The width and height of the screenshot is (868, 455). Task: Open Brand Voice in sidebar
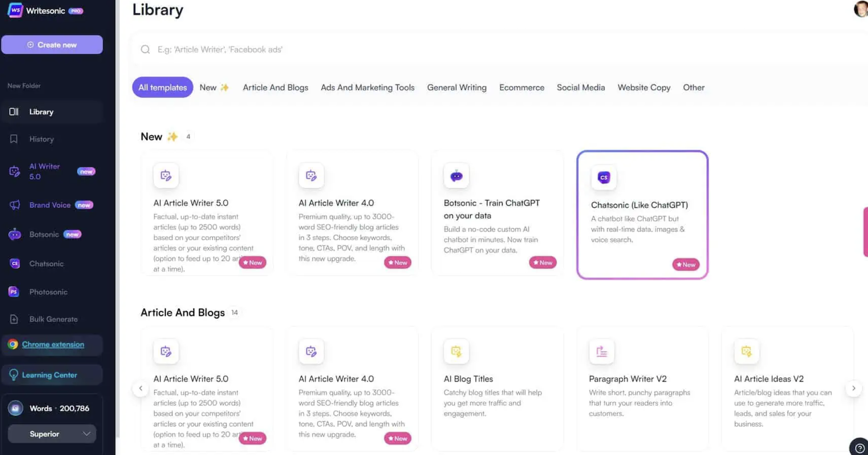(x=50, y=205)
